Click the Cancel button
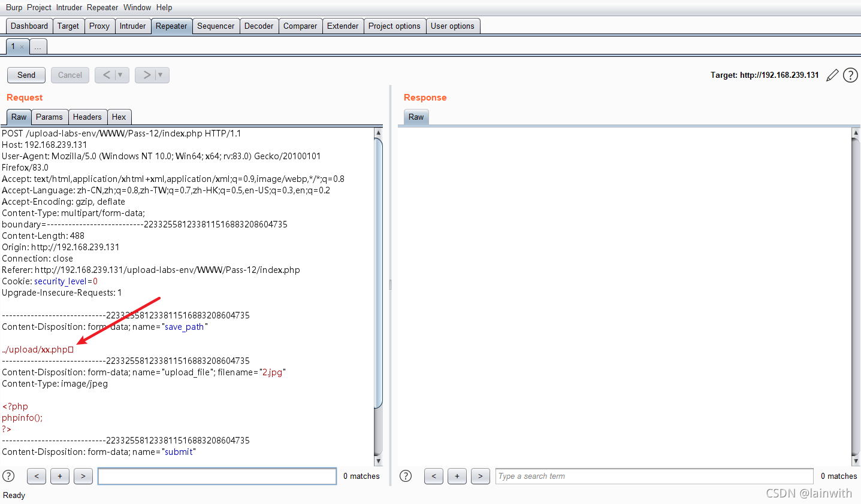 click(x=70, y=75)
